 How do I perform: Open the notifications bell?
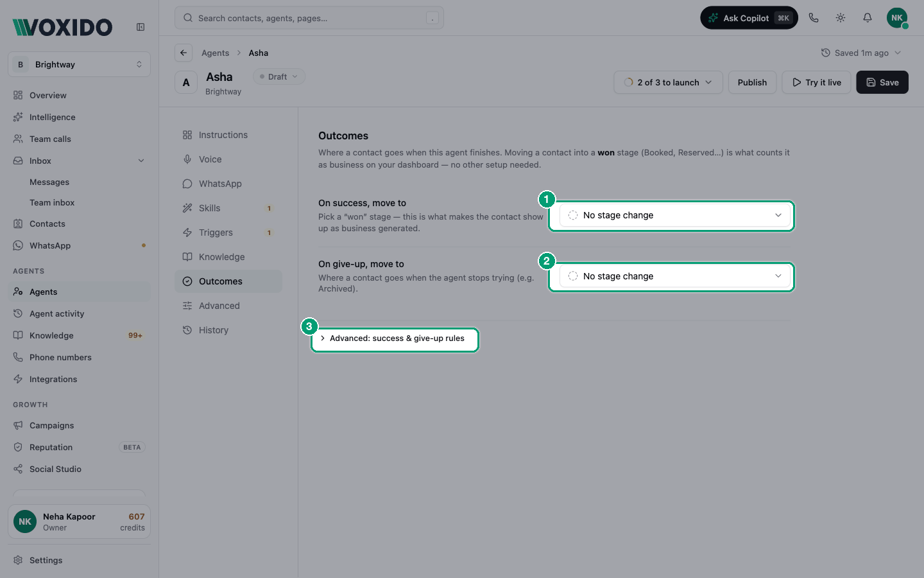point(868,18)
